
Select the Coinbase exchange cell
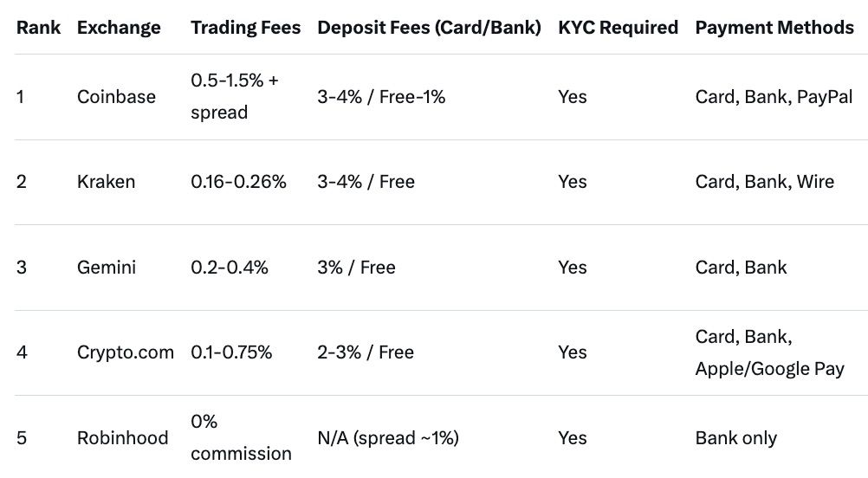coord(116,97)
